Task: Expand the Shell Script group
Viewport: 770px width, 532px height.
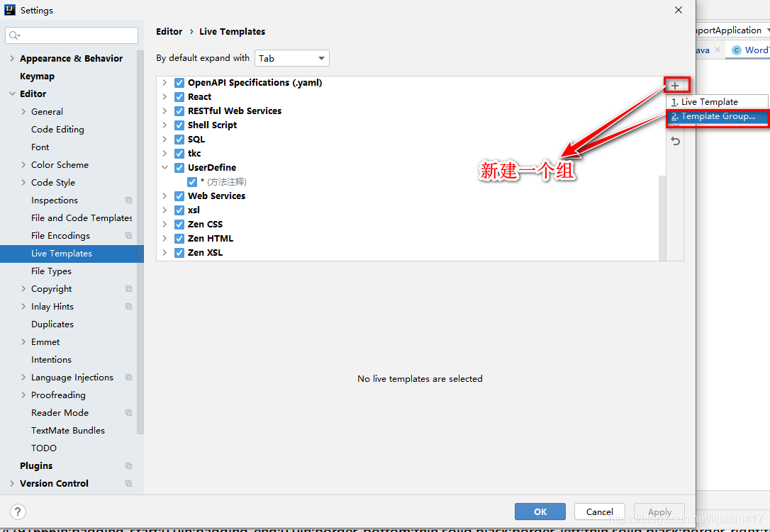Action: (x=165, y=125)
